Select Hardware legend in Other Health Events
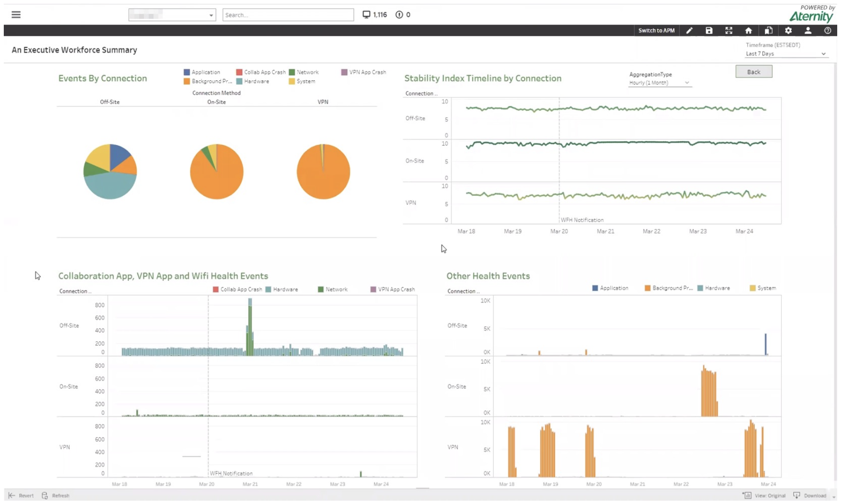Viewport: 841px width, 504px height. [713, 288]
